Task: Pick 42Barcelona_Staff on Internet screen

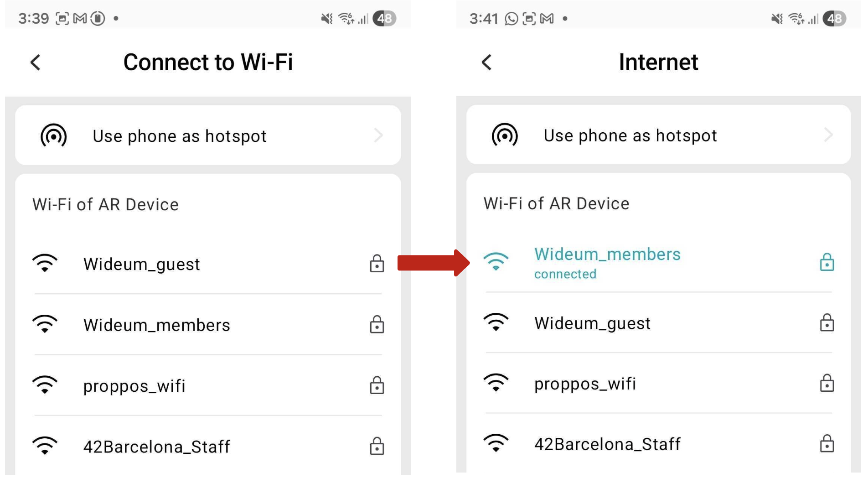Action: pyautogui.click(x=659, y=444)
